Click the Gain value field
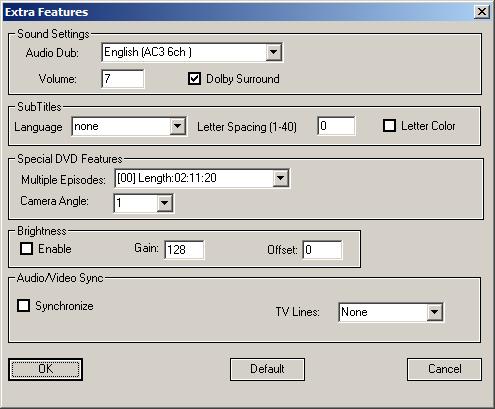The height and width of the screenshot is (409, 495). [x=184, y=250]
